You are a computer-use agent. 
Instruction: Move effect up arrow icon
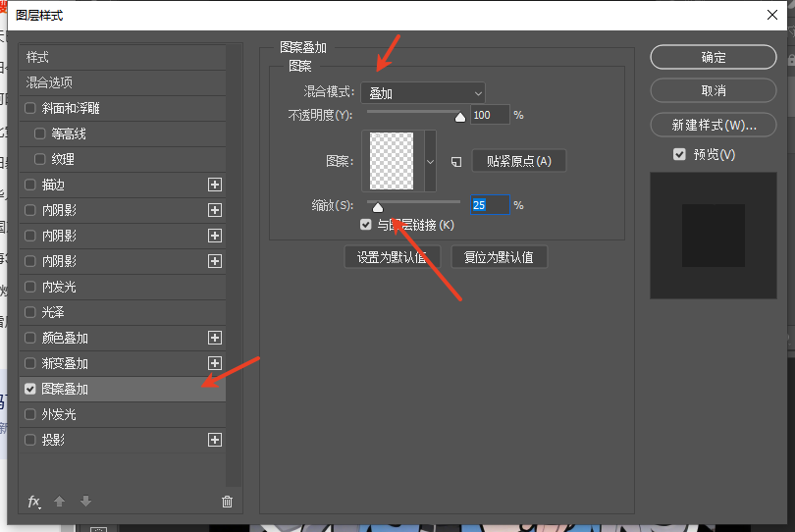pyautogui.click(x=59, y=501)
